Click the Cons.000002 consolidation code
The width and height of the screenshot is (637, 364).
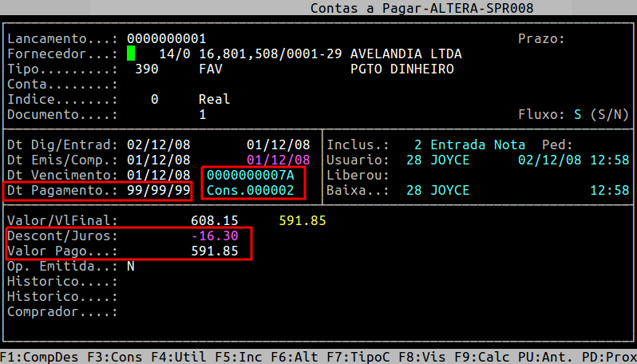click(x=250, y=190)
